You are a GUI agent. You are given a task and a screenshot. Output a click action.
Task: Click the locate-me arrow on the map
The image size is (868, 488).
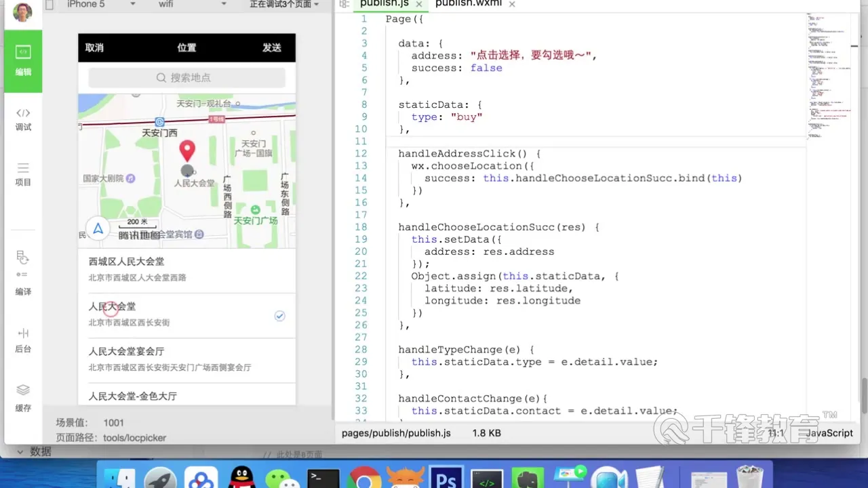[98, 228]
